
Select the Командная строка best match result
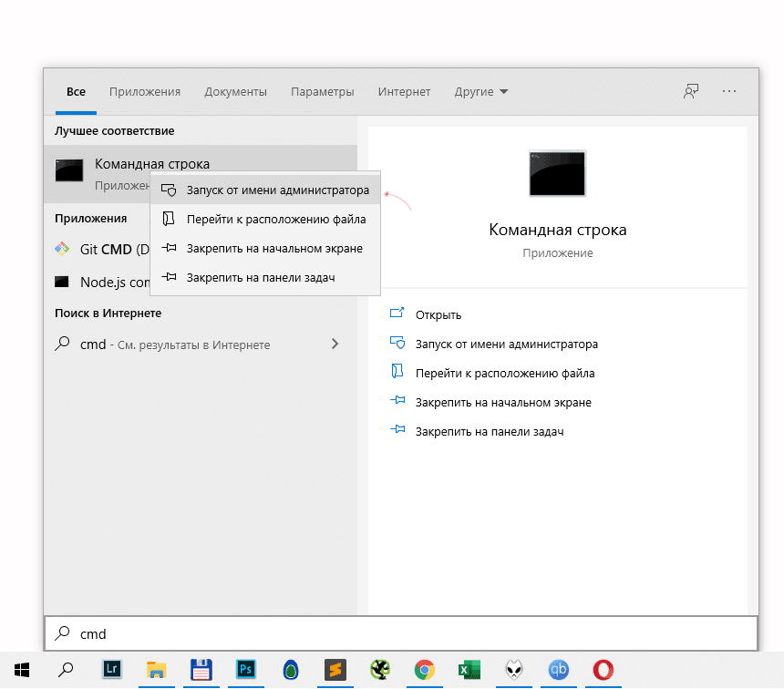click(200, 174)
